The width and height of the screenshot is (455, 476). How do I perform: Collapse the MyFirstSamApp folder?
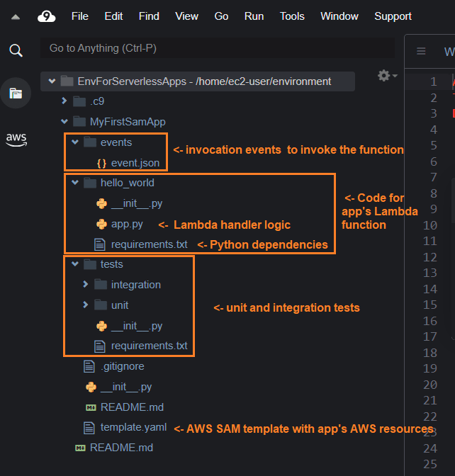(64, 122)
